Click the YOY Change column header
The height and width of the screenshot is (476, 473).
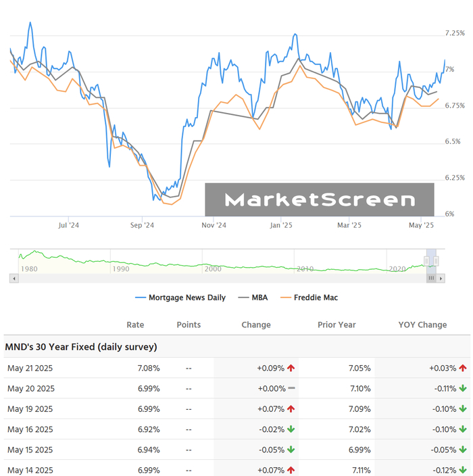pyautogui.click(x=422, y=325)
